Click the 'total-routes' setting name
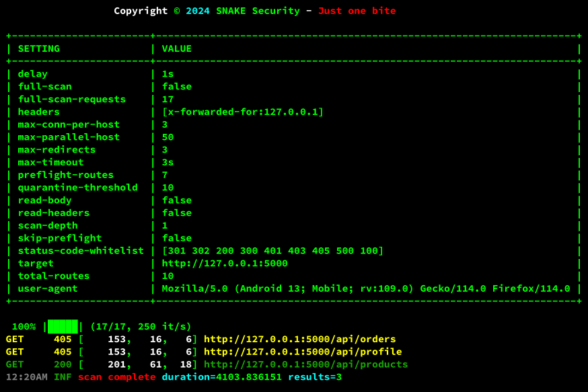Viewport: 588px width, 392px height. [x=54, y=276]
